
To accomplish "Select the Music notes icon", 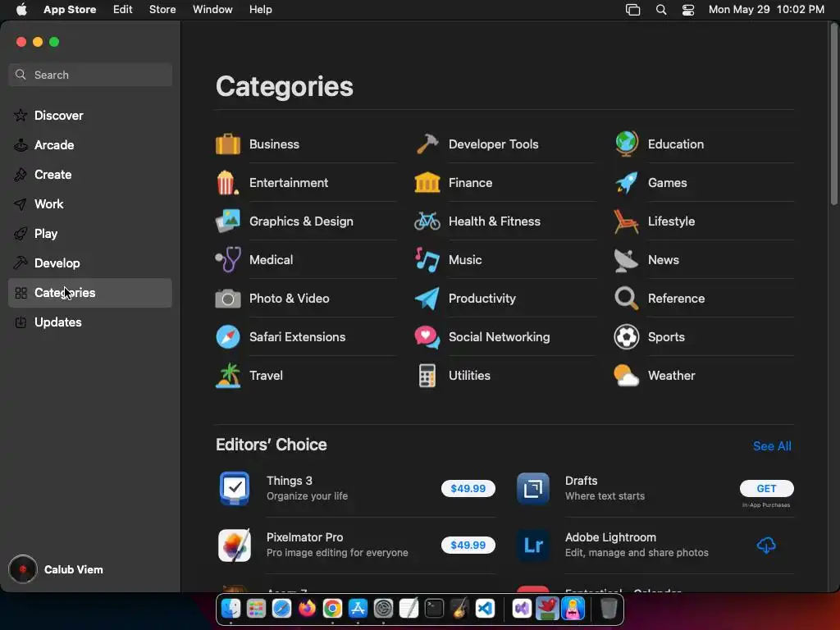I will click(427, 260).
